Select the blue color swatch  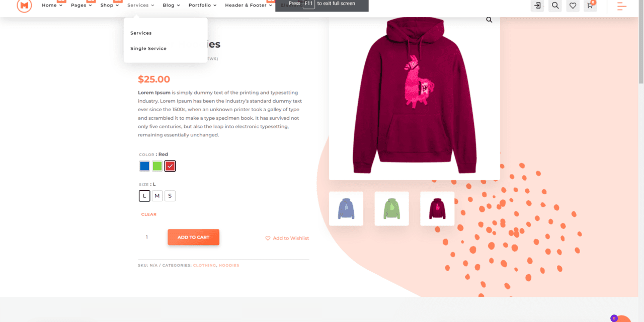pos(144,166)
